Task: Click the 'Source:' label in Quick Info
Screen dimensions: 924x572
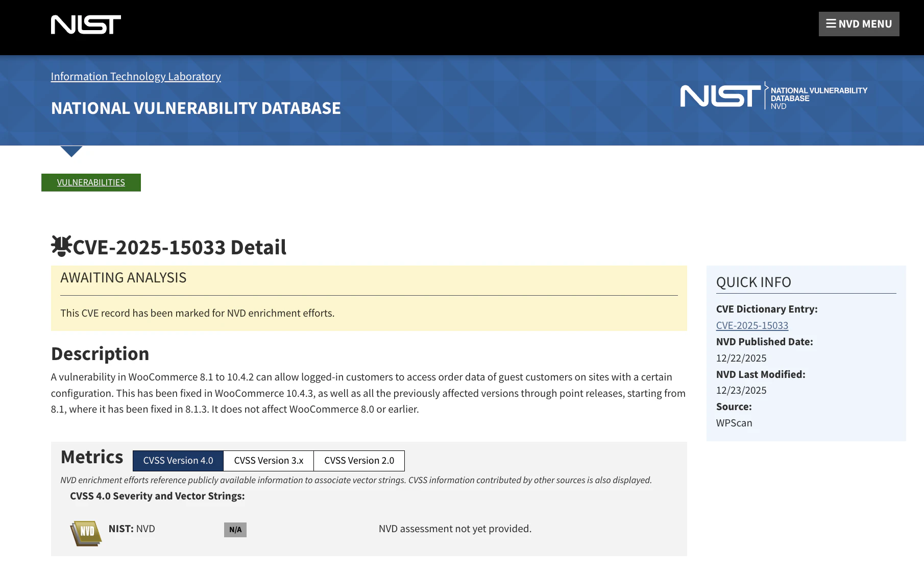Action: tap(734, 407)
